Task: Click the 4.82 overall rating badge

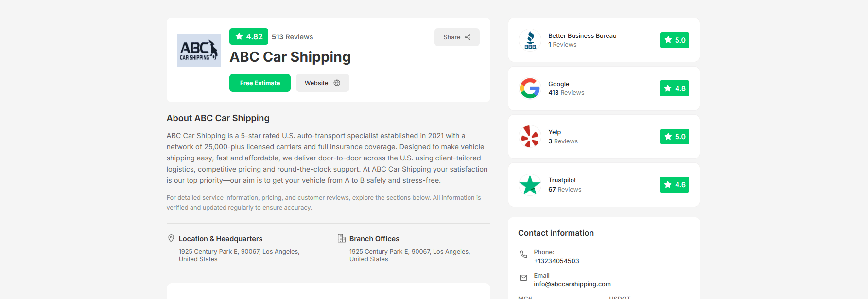Action: pos(249,36)
